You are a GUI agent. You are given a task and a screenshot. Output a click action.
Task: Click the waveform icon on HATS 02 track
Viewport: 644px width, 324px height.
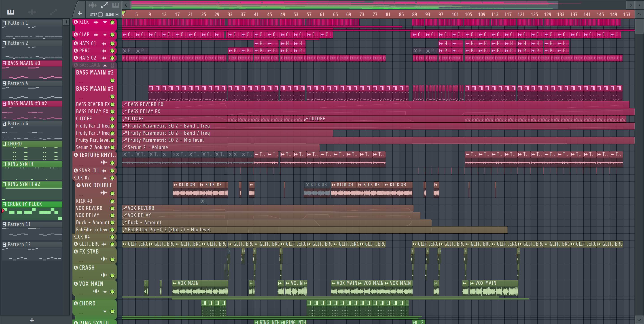pos(104,58)
